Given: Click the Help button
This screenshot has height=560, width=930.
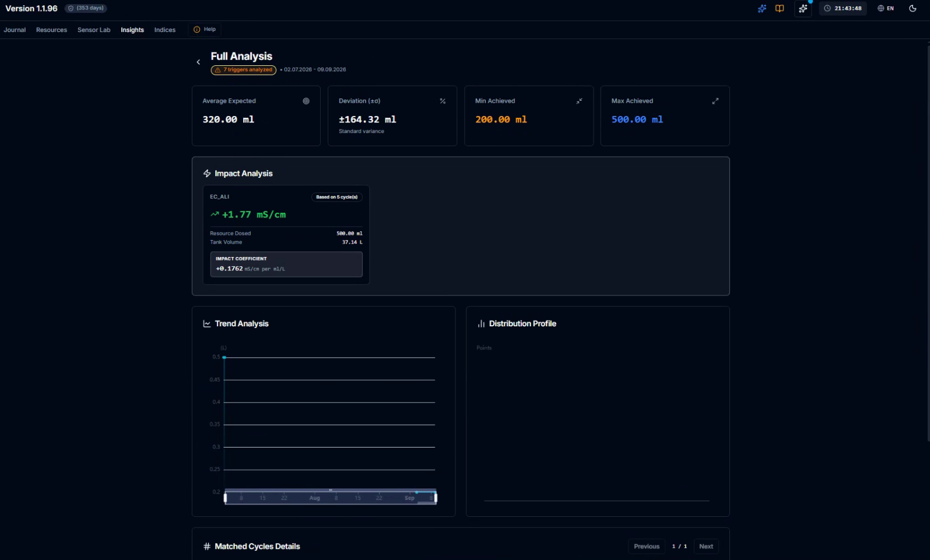Looking at the screenshot, I should pyautogui.click(x=205, y=29).
